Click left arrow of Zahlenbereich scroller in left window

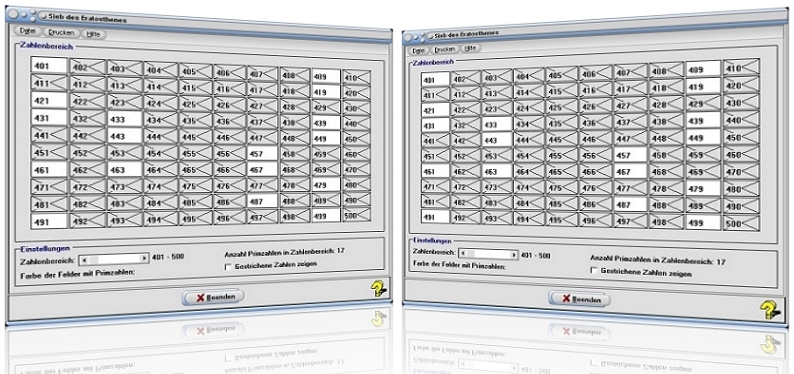point(84,259)
